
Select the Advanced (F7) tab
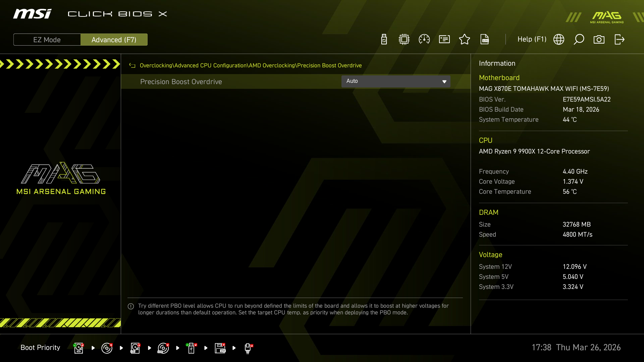point(114,40)
